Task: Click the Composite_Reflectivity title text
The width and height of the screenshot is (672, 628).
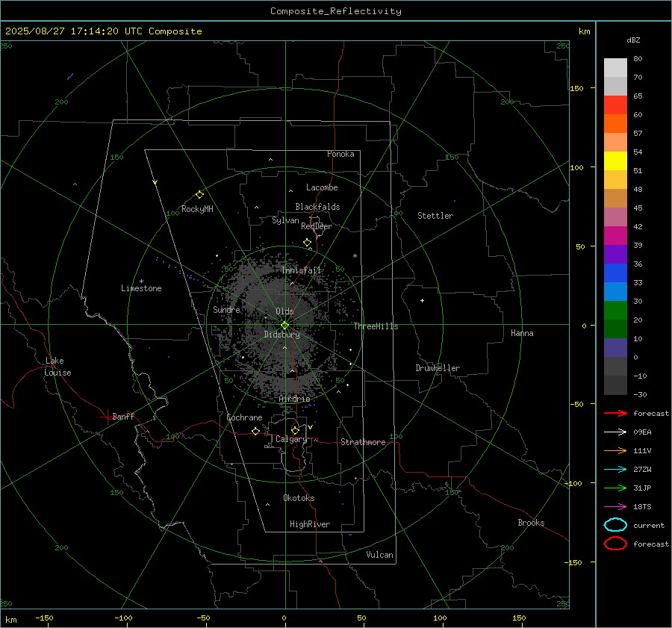Action: 336,11
